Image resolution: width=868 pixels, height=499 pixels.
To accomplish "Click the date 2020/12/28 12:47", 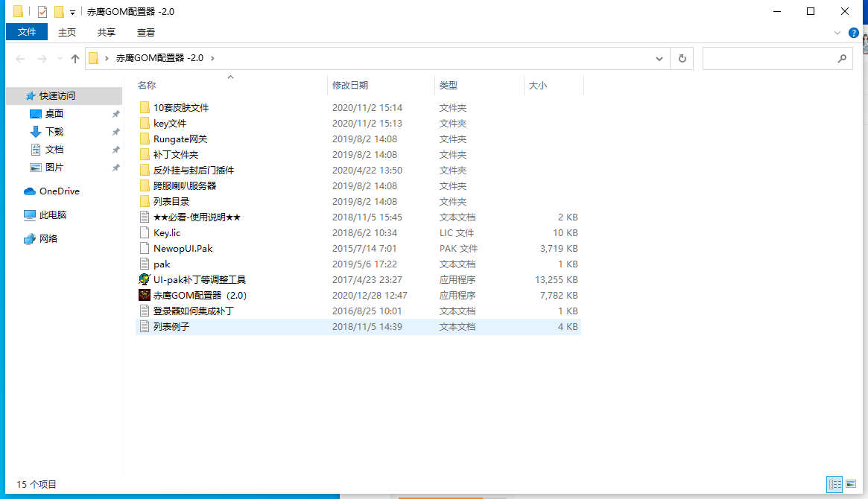I will pos(370,296).
